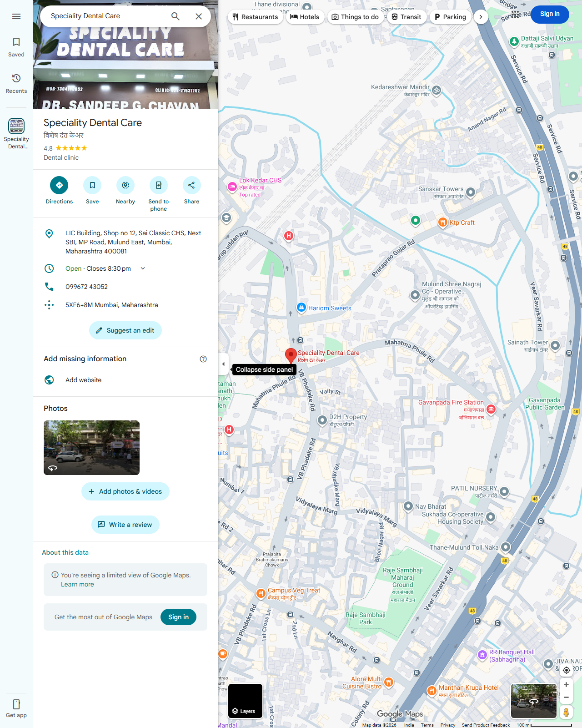The height and width of the screenshot is (728, 582).
Task: Click Add website globe icon
Action: [x=49, y=380]
